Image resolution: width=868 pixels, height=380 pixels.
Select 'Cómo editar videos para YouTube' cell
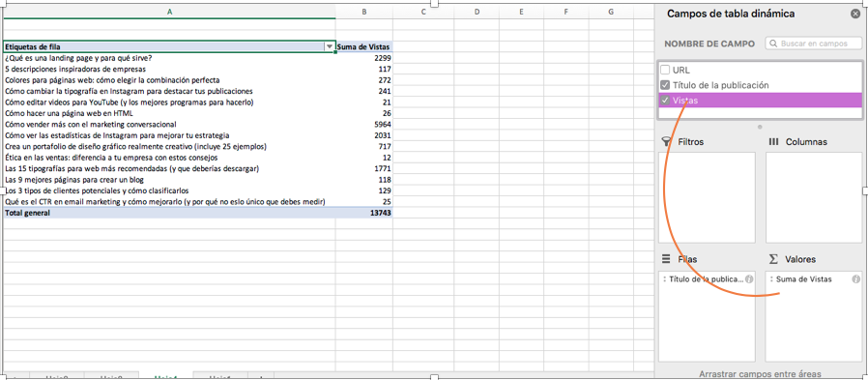[x=169, y=102]
